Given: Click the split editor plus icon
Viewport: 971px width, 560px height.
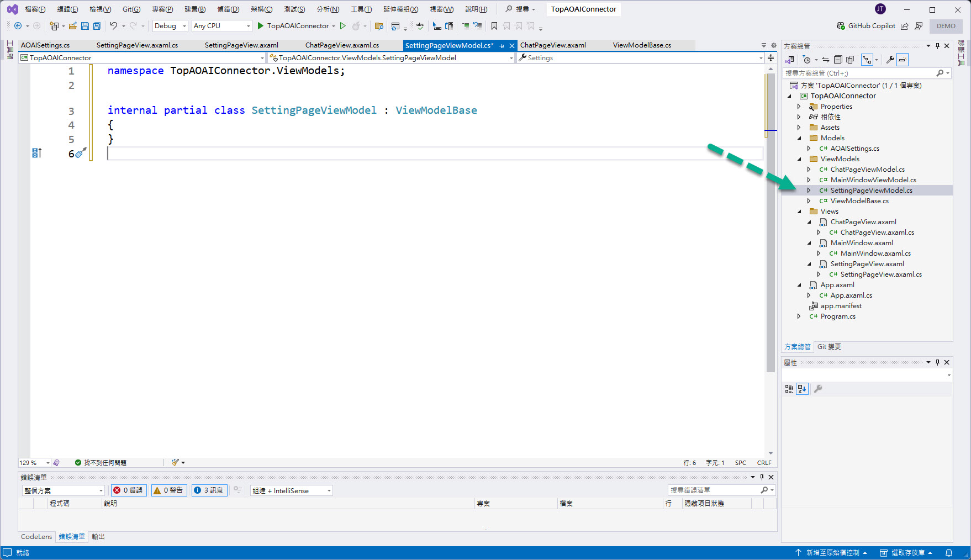Looking at the screenshot, I should pyautogui.click(x=771, y=58).
